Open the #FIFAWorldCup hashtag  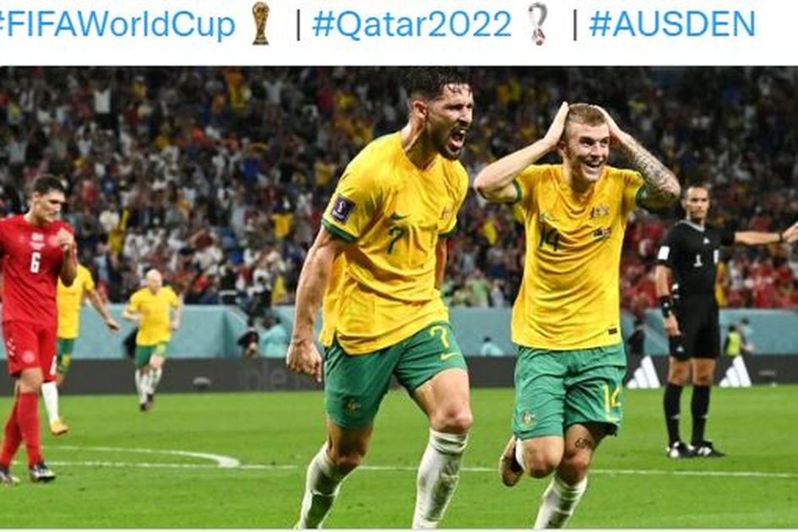(x=117, y=24)
